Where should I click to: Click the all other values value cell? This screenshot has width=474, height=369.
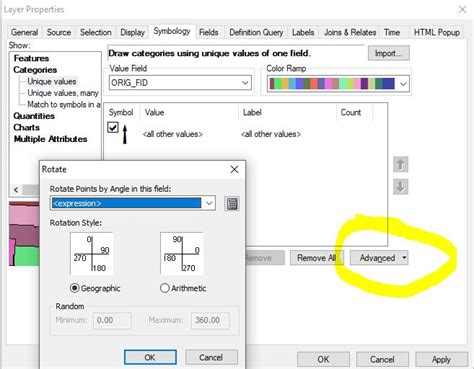(x=173, y=134)
